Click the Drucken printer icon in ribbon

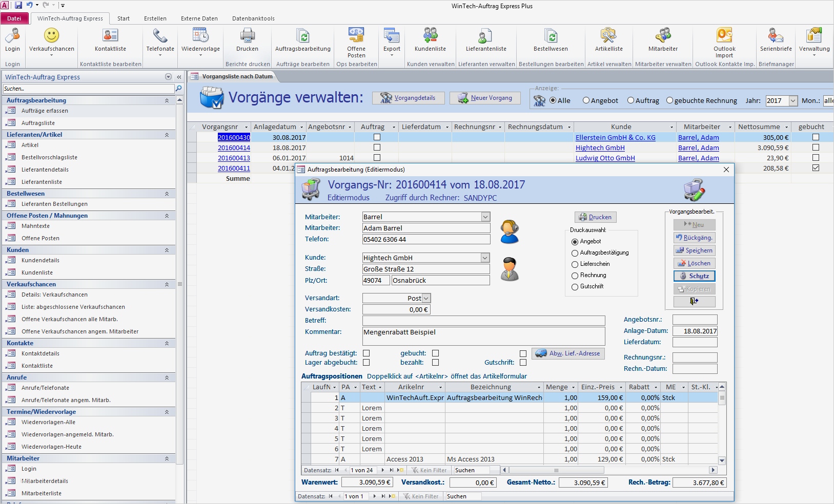[x=247, y=36]
